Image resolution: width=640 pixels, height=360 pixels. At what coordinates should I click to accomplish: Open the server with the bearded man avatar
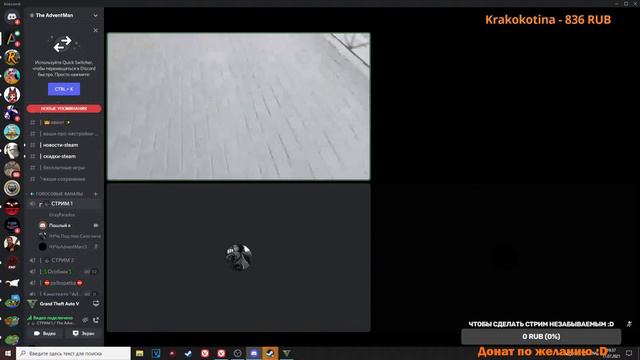pos(12,244)
